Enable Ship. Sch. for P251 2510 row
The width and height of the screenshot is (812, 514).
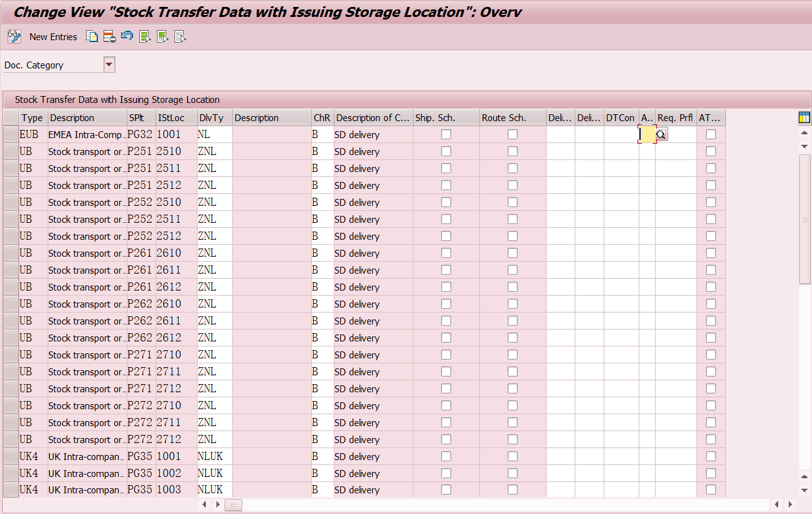pyautogui.click(x=446, y=151)
